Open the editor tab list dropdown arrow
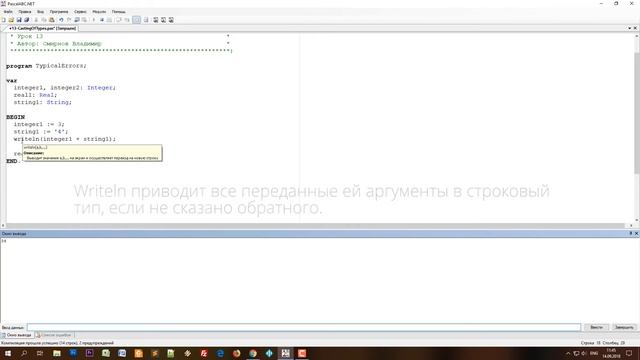 629,28
